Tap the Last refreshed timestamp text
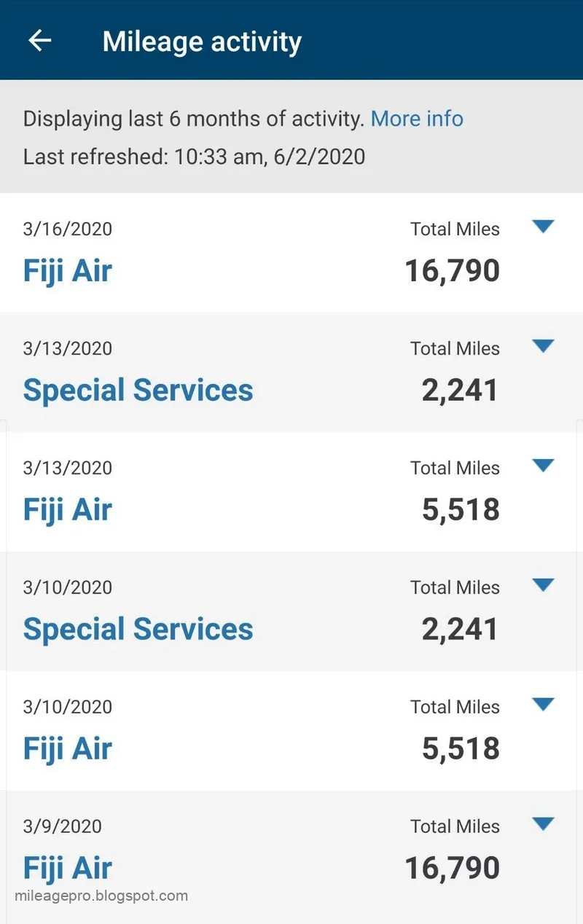This screenshot has width=583, height=924. click(x=194, y=157)
